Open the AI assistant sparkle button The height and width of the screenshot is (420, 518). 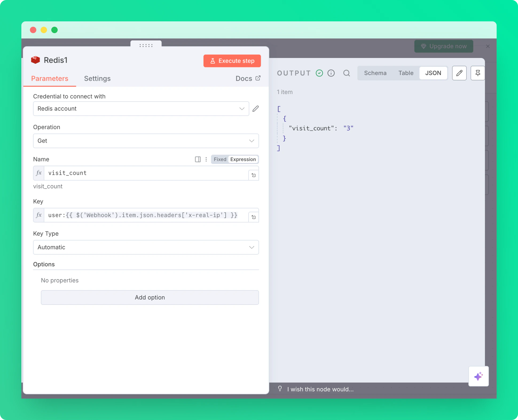478,376
